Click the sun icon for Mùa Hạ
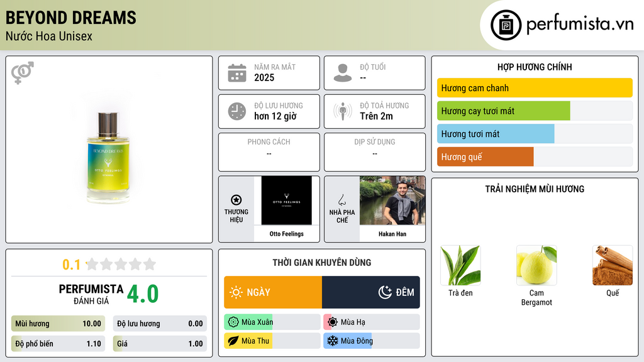Viewport: 644px width, 362px height. pos(333,322)
